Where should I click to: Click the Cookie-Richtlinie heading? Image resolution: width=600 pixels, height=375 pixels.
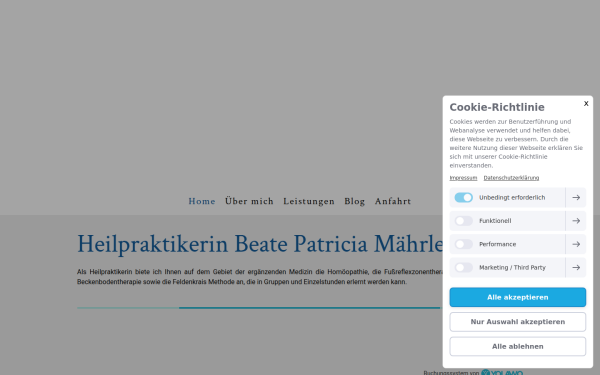(497, 107)
